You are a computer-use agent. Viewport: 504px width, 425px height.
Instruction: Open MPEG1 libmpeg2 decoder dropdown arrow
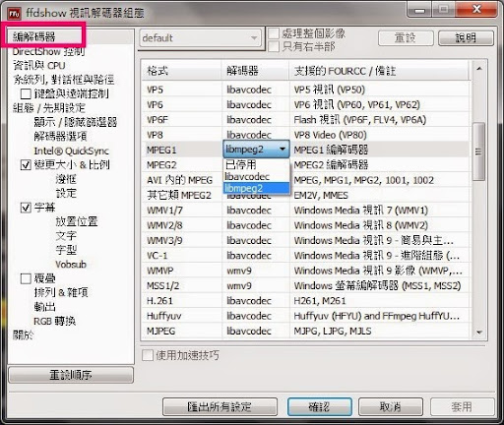(x=283, y=150)
